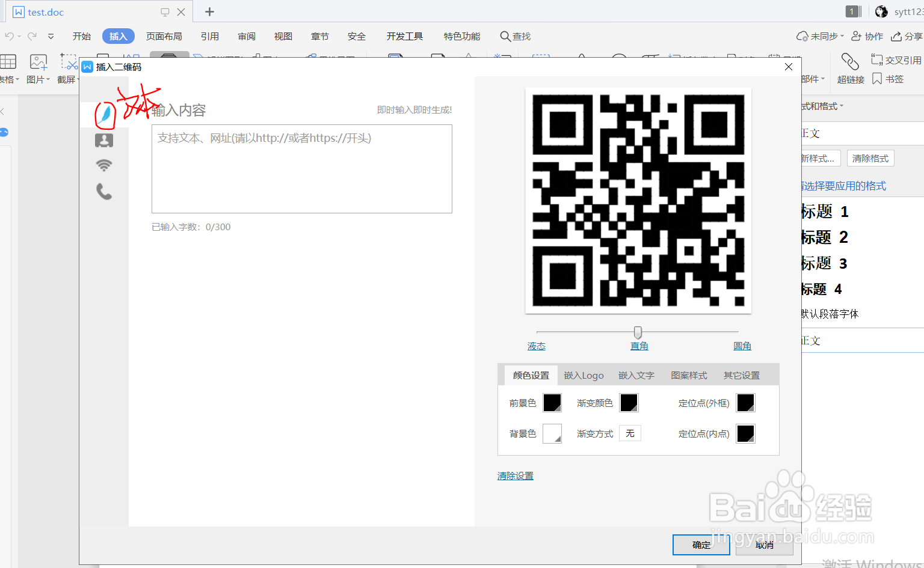Image resolution: width=924 pixels, height=568 pixels.
Task: Select the contact card QR type icon
Action: [x=104, y=140]
